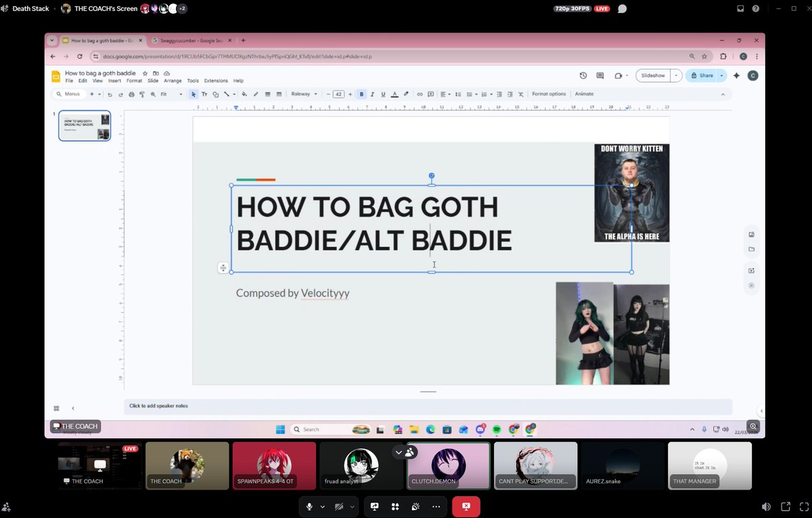The image size is (812, 518).
Task: Open more call options ellipsis
Action: (436, 506)
